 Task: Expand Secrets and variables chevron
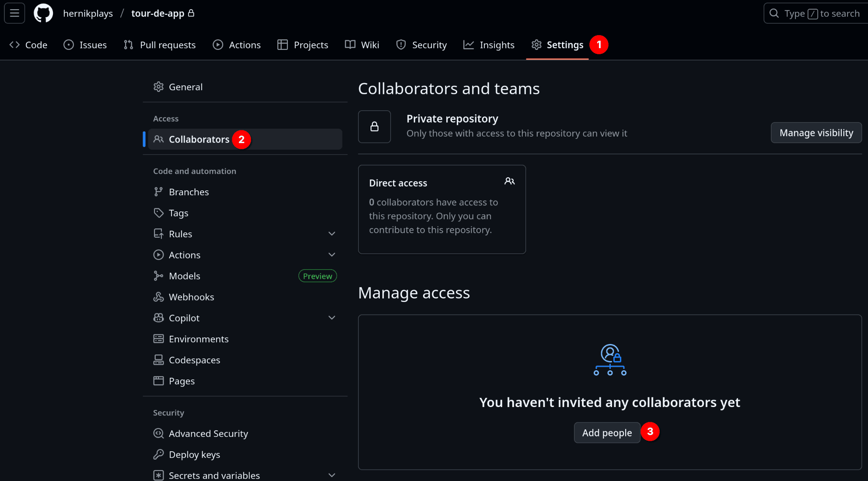click(332, 475)
